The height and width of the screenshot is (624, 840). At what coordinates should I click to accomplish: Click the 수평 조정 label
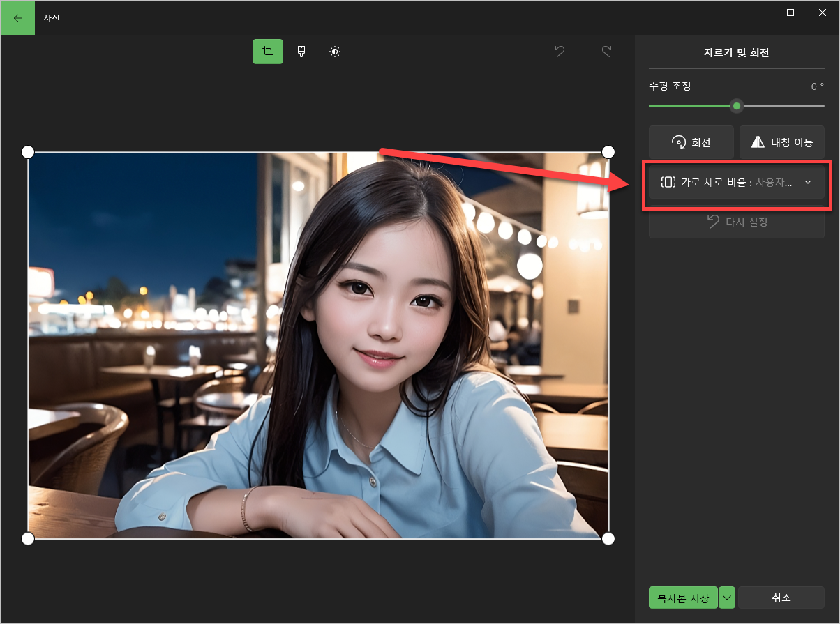coord(670,86)
